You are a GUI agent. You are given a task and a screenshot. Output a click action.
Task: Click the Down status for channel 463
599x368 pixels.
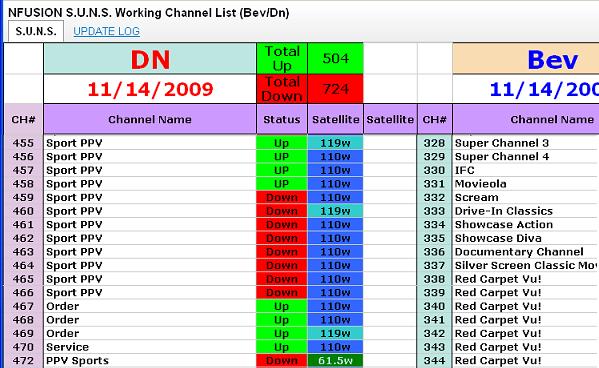click(282, 252)
